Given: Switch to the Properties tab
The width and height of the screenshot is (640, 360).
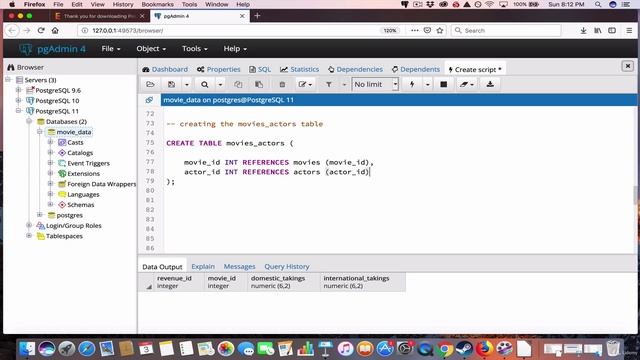Looking at the screenshot, I should point(218,69).
